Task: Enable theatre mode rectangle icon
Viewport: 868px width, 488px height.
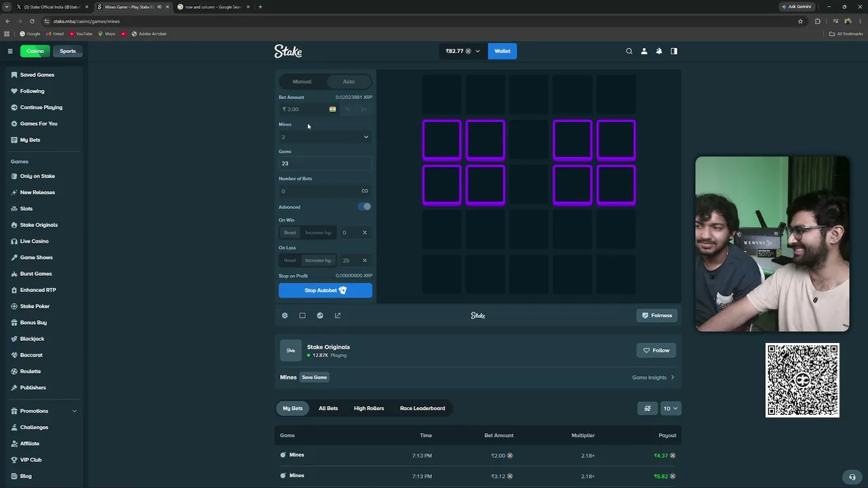Action: [x=302, y=315]
